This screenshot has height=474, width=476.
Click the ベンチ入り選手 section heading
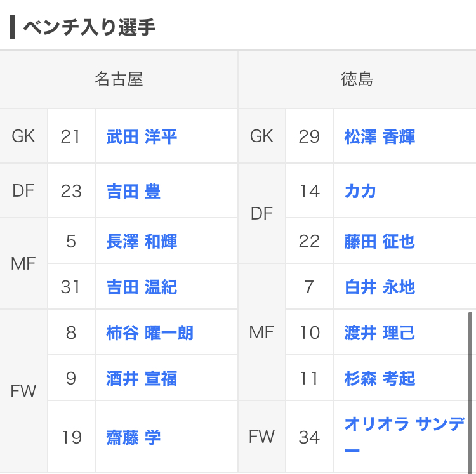[x=89, y=27]
